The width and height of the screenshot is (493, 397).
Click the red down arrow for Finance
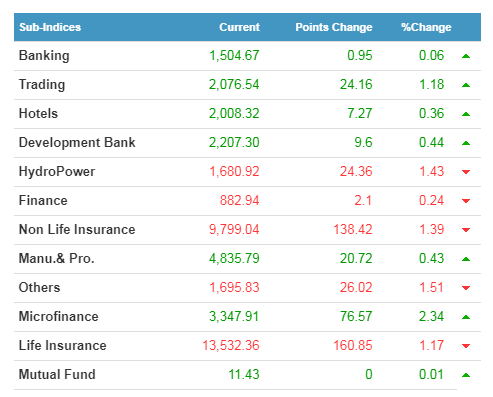(x=466, y=201)
